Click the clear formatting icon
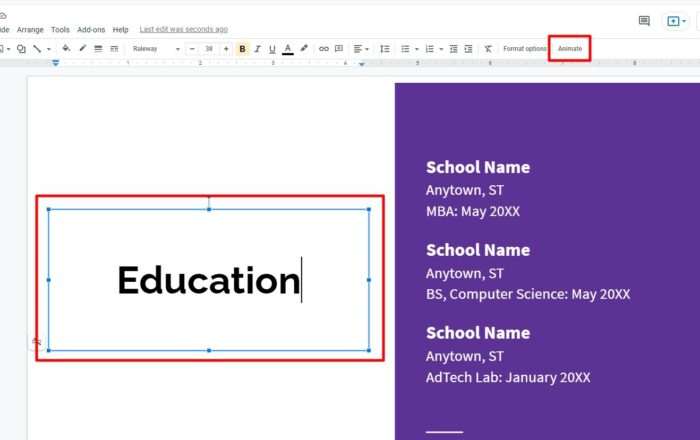700x440 pixels. 488,49
